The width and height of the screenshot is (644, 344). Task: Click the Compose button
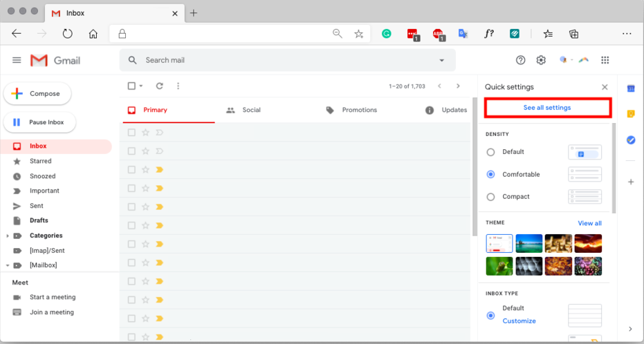37,93
